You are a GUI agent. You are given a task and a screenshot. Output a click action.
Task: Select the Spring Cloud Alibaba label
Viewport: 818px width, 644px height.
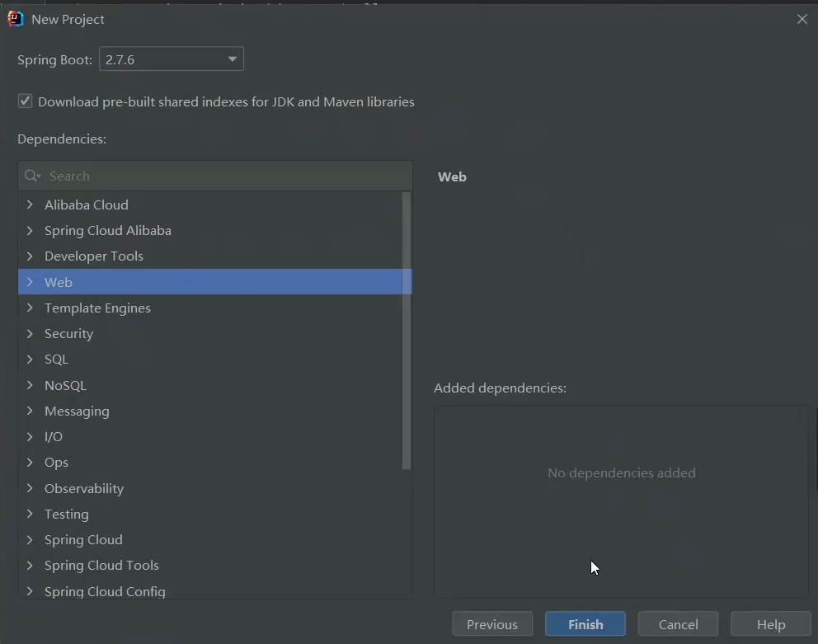coord(107,230)
